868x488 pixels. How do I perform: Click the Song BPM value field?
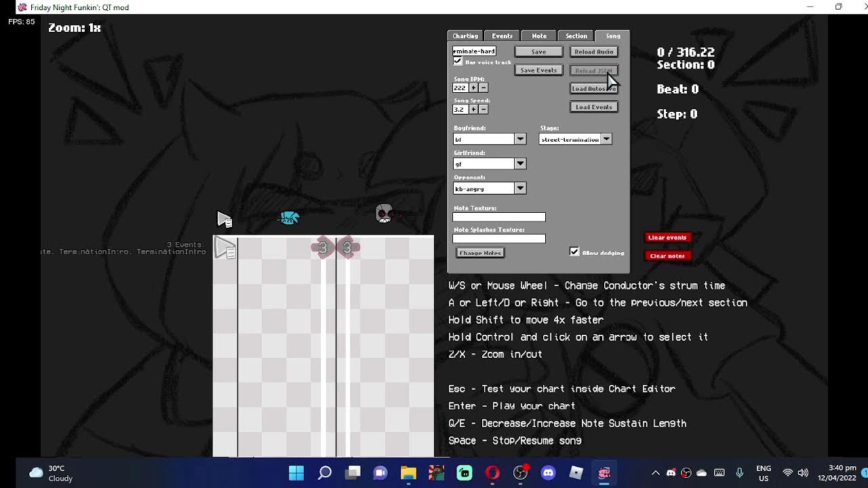(460, 87)
